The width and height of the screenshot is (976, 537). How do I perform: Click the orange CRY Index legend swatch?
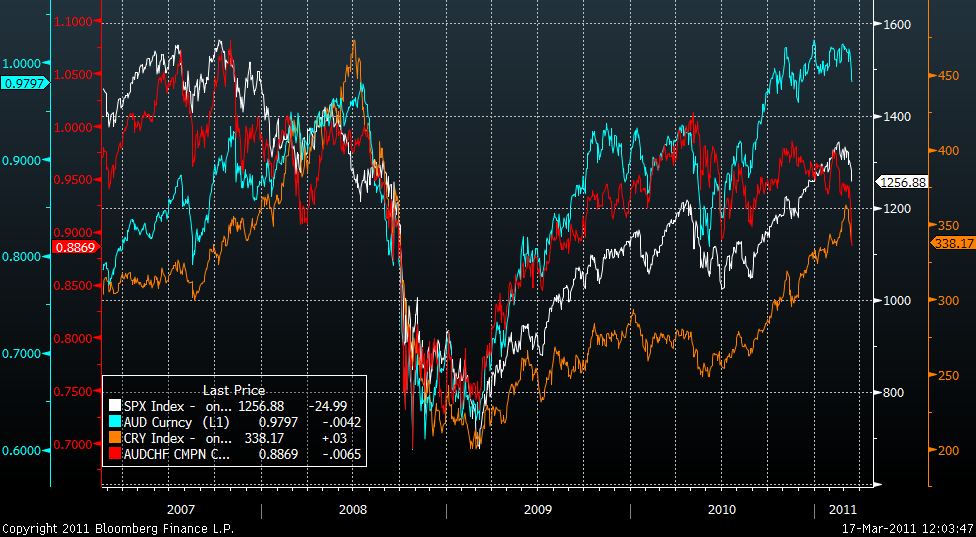point(114,439)
